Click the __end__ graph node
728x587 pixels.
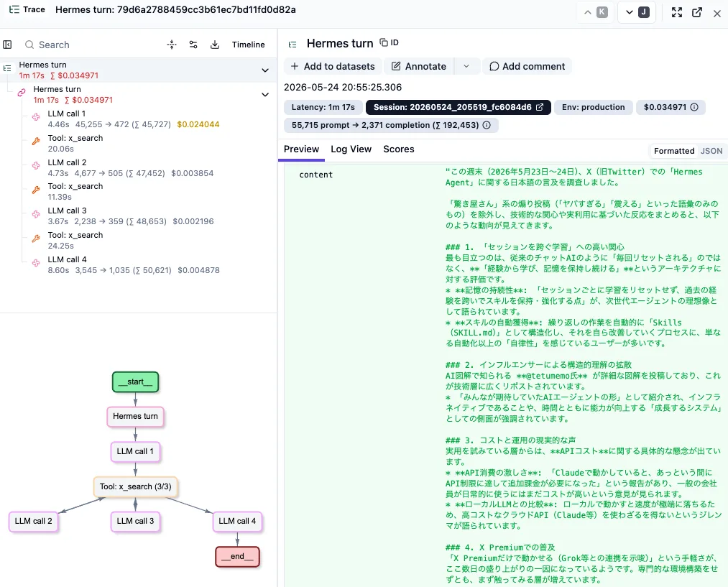237,556
